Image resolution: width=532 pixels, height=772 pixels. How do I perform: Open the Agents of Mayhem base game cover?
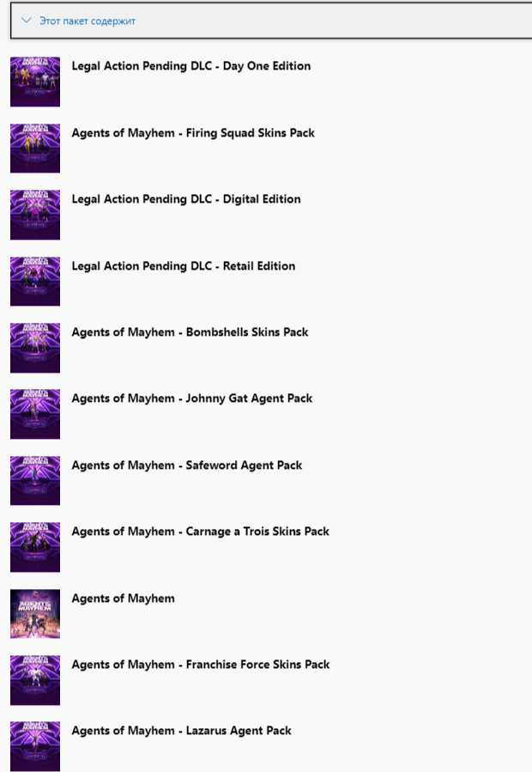35,613
